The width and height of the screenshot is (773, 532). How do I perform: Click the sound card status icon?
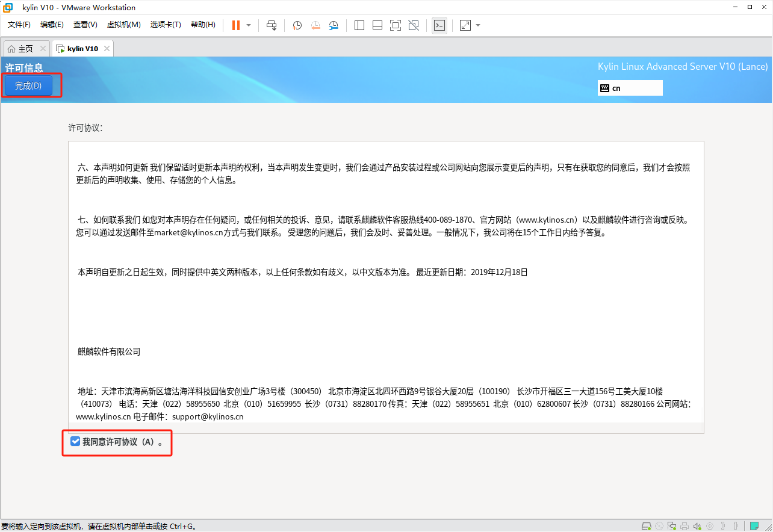coord(697,526)
